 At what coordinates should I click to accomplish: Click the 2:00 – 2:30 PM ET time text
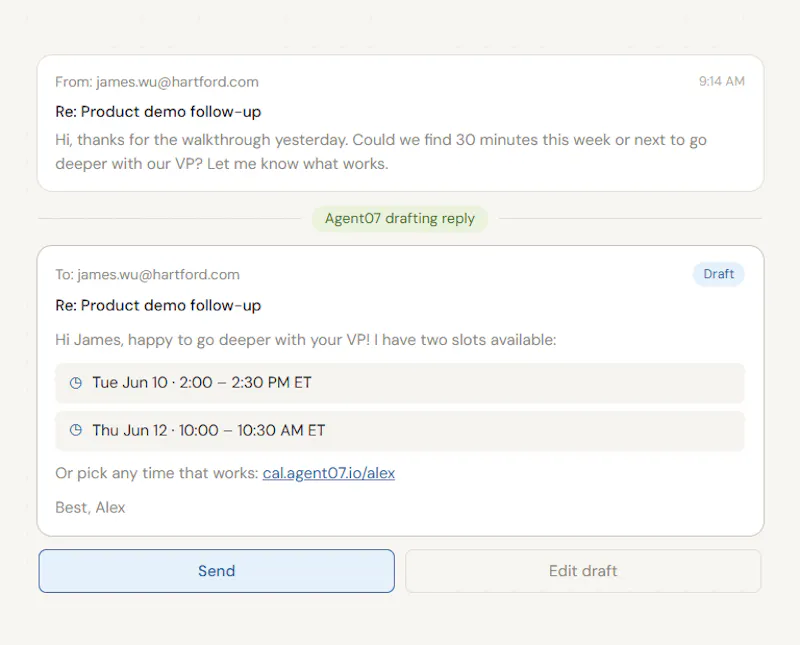point(245,383)
